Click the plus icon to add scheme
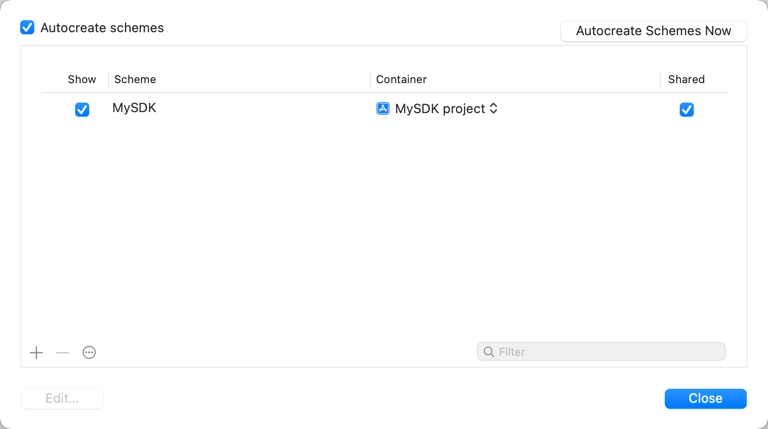768x429 pixels. (x=36, y=353)
